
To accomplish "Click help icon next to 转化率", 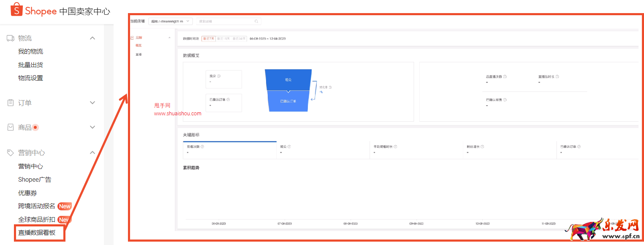I will 330,87.
